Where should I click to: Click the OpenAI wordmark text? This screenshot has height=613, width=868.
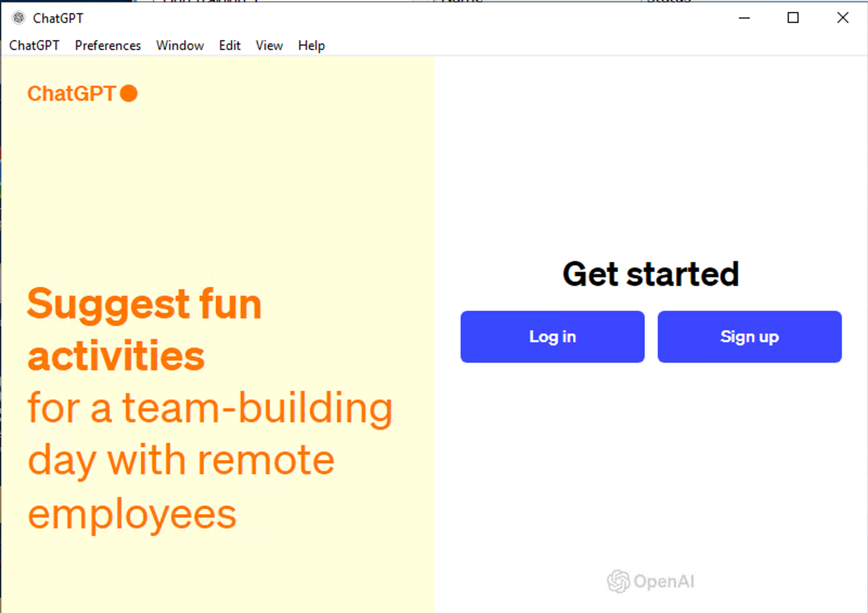664,582
